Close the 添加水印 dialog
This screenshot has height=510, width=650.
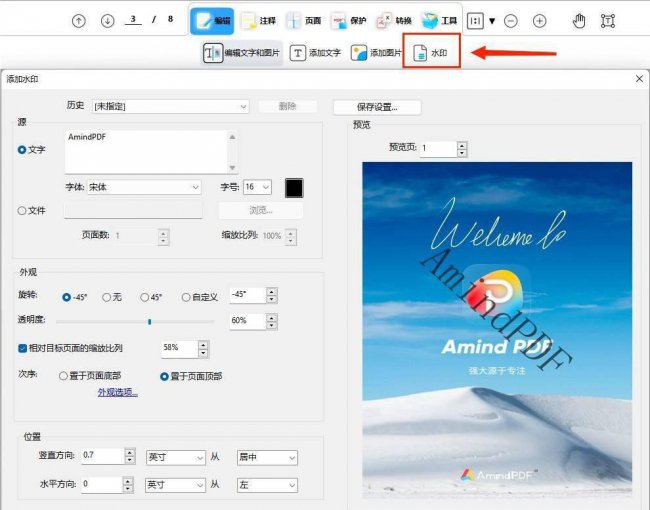click(639, 79)
